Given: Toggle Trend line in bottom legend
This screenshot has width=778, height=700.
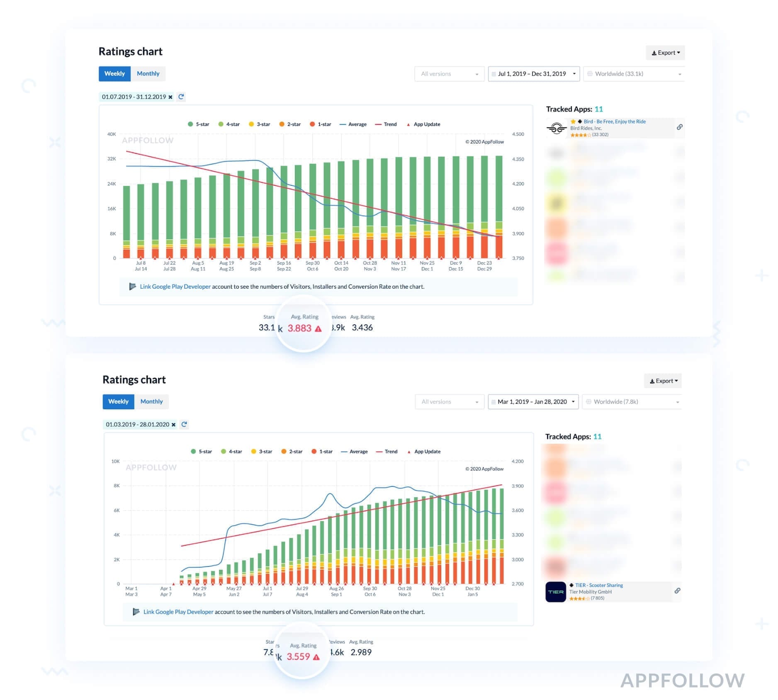Looking at the screenshot, I should (387, 452).
